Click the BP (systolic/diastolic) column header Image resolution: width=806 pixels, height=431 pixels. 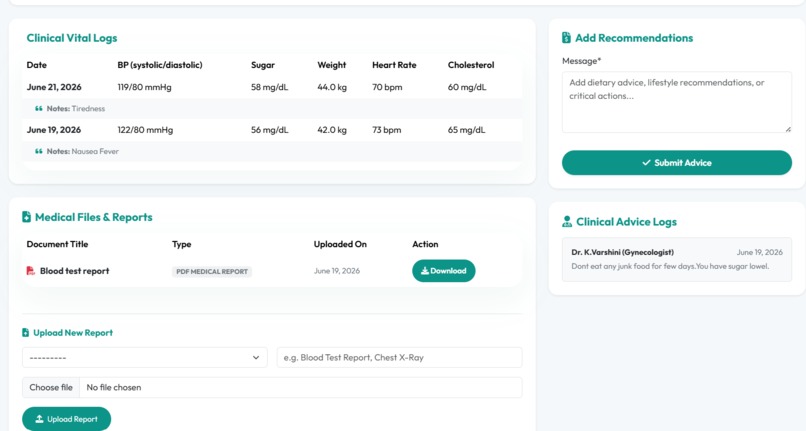coord(160,65)
